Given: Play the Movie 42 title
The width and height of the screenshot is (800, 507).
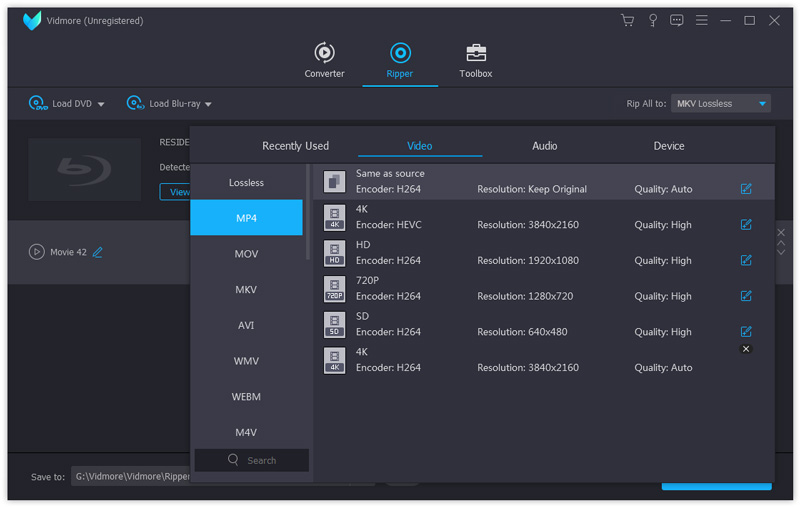Looking at the screenshot, I should [37, 252].
